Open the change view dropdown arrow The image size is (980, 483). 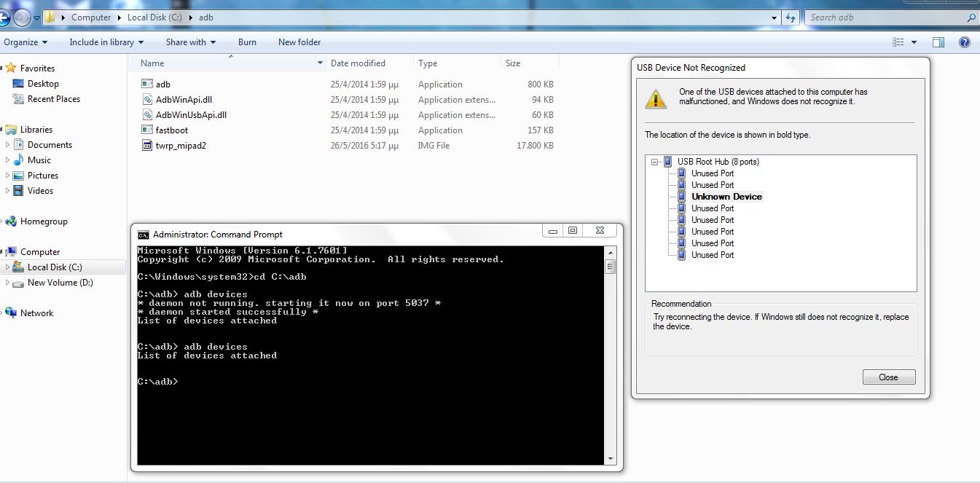point(914,42)
